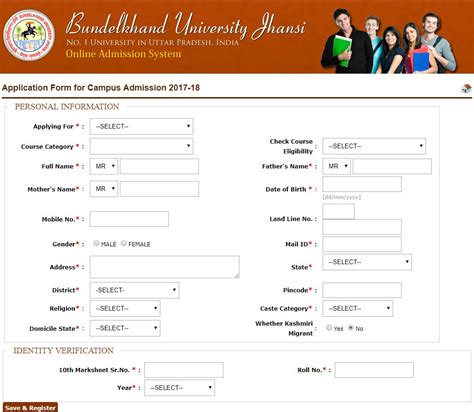
Task: Click the Address text area
Action: (x=165, y=267)
